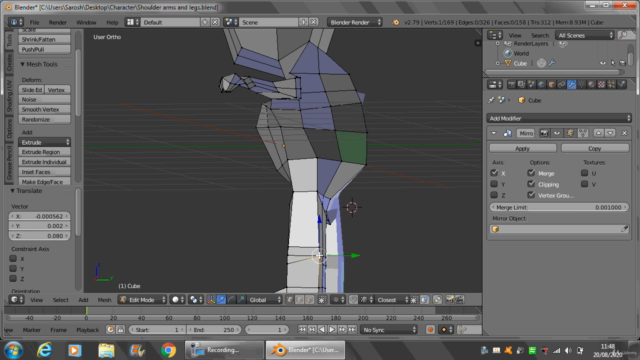Select face select mode icon in header
Screen dimensions: 640x360
pos(309,300)
